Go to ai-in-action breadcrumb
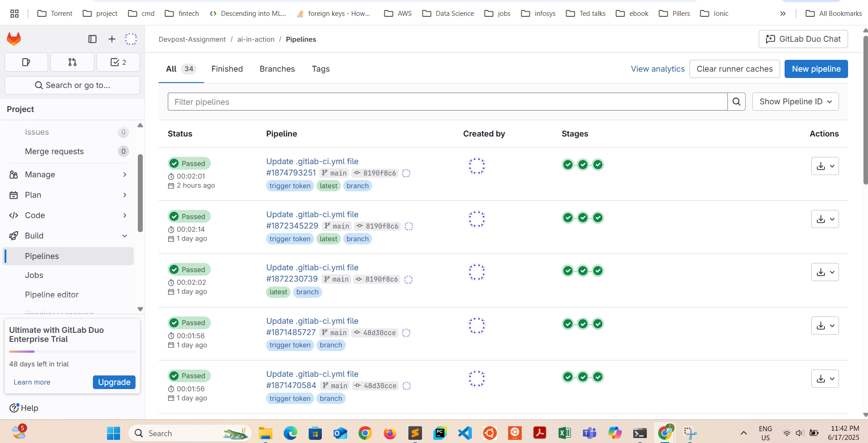Image resolution: width=868 pixels, height=443 pixels. 256,39
